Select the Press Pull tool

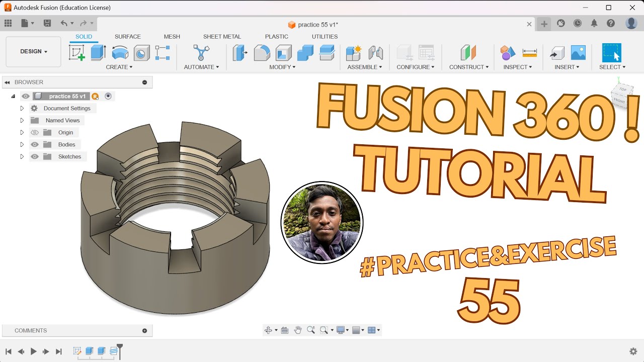pyautogui.click(x=240, y=52)
